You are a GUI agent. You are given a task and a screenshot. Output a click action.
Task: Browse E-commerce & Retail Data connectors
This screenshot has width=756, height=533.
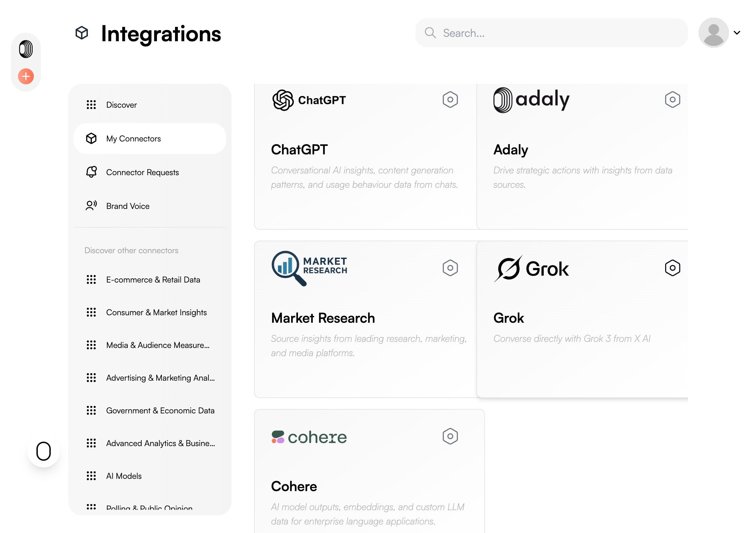point(153,279)
